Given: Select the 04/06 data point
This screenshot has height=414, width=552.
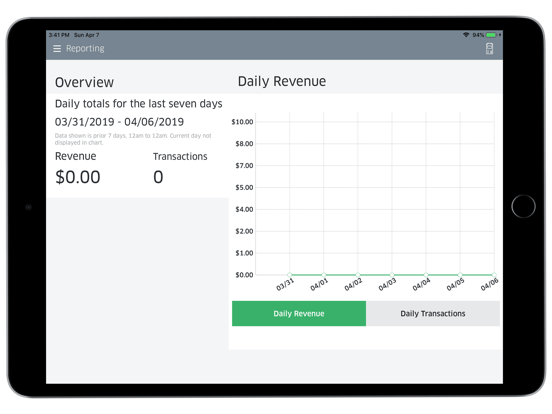Looking at the screenshot, I should 494,275.
